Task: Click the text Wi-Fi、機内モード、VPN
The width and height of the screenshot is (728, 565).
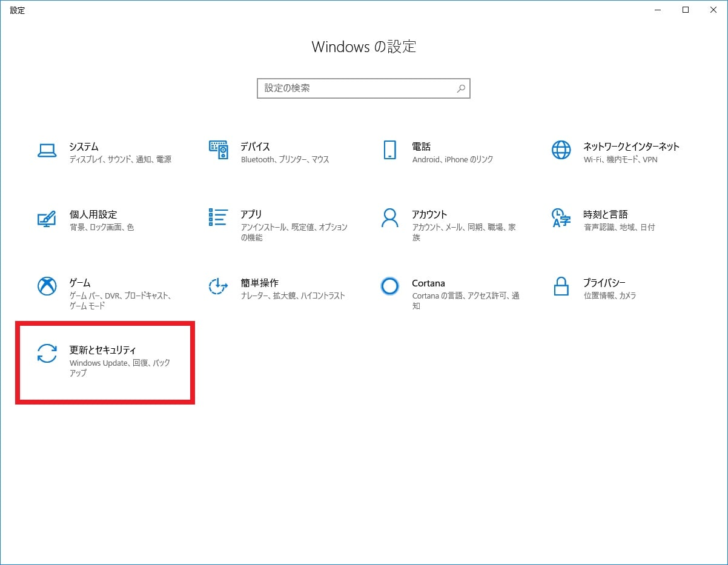Action: click(620, 160)
